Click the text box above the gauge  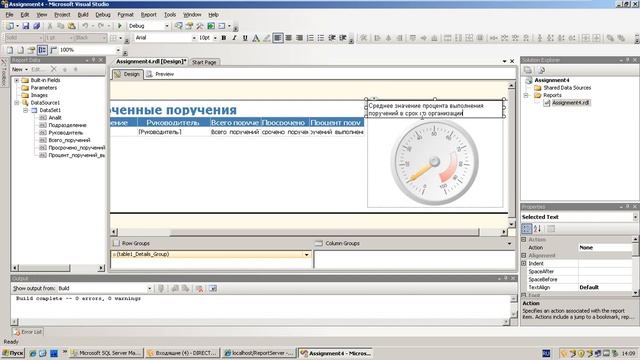[434, 109]
